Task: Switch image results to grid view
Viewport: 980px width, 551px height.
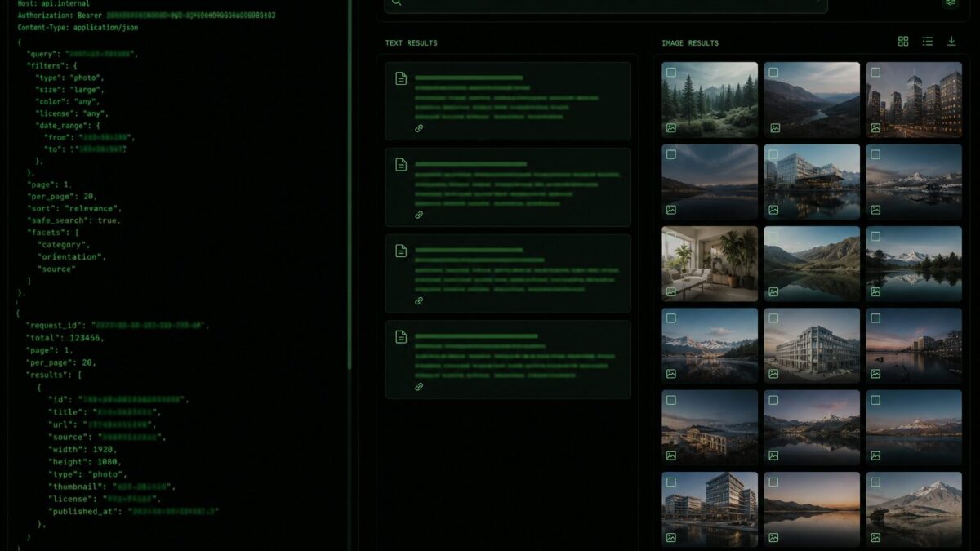Action: pyautogui.click(x=903, y=42)
